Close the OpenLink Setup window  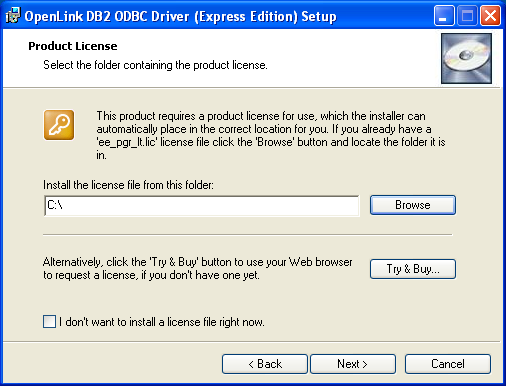(x=490, y=16)
